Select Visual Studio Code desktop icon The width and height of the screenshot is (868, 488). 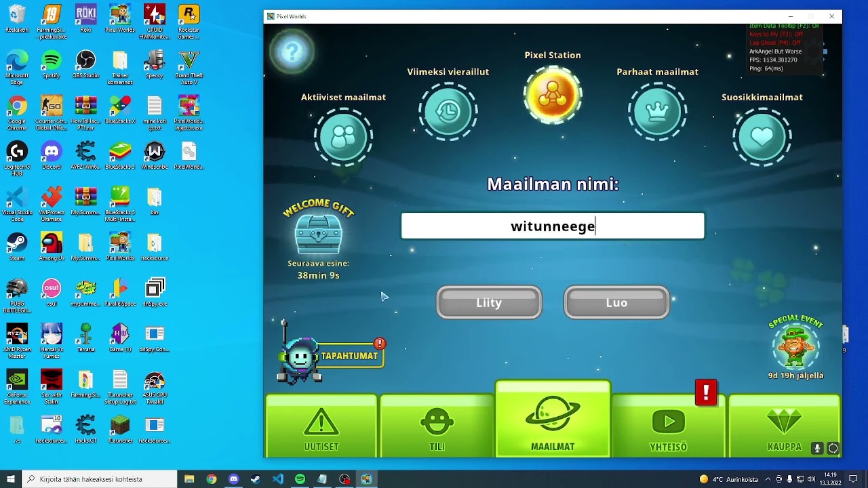17,205
